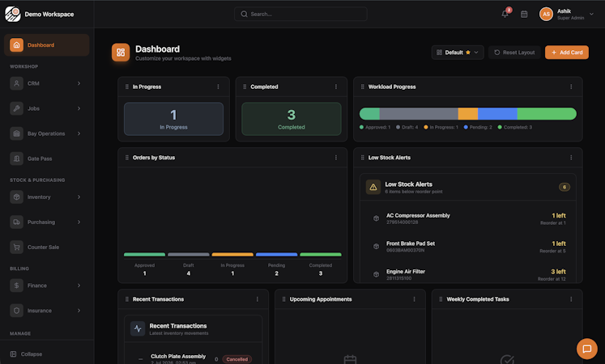The height and width of the screenshot is (364, 605).
Task: Click the Low Stock warning triangle icon
Action: (x=373, y=187)
